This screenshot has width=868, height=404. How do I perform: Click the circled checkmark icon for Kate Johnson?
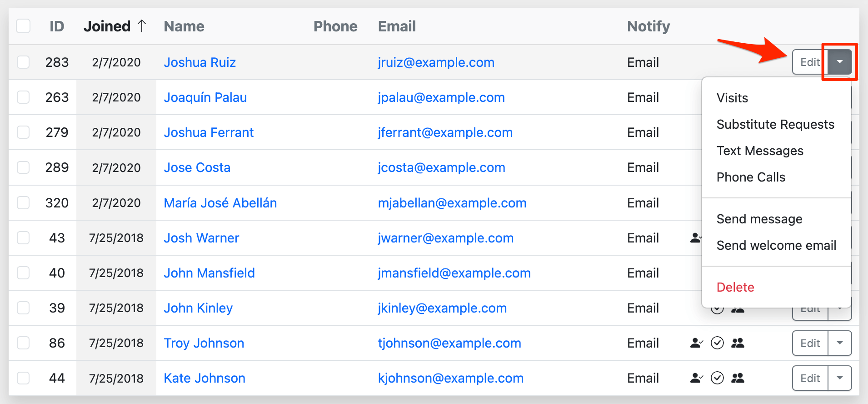point(717,378)
